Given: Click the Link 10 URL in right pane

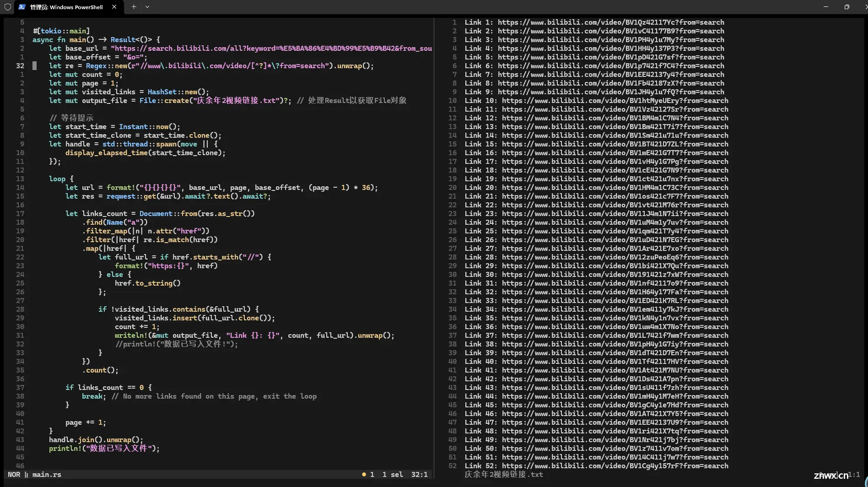Looking at the screenshot, I should coord(615,100).
